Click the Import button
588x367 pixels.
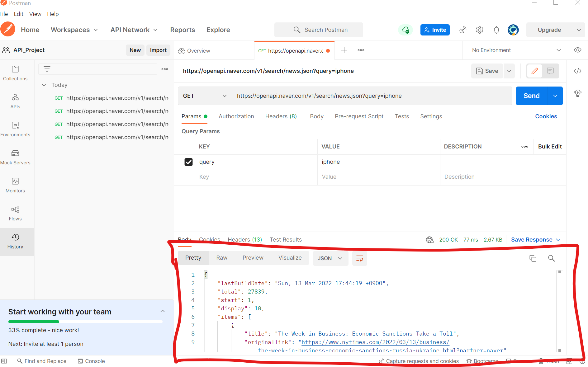[158, 50]
